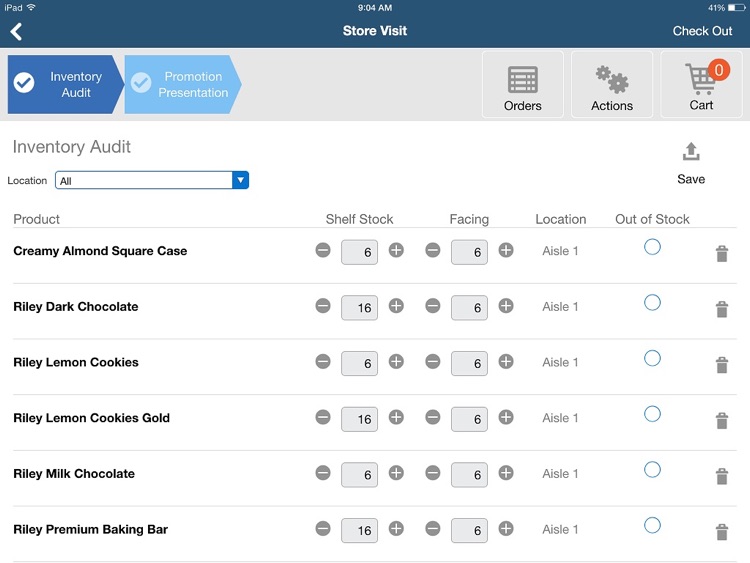Delete Riley Lemon Cookies Gold row
Image resolution: width=750 pixels, height=563 pixels.
tap(722, 420)
